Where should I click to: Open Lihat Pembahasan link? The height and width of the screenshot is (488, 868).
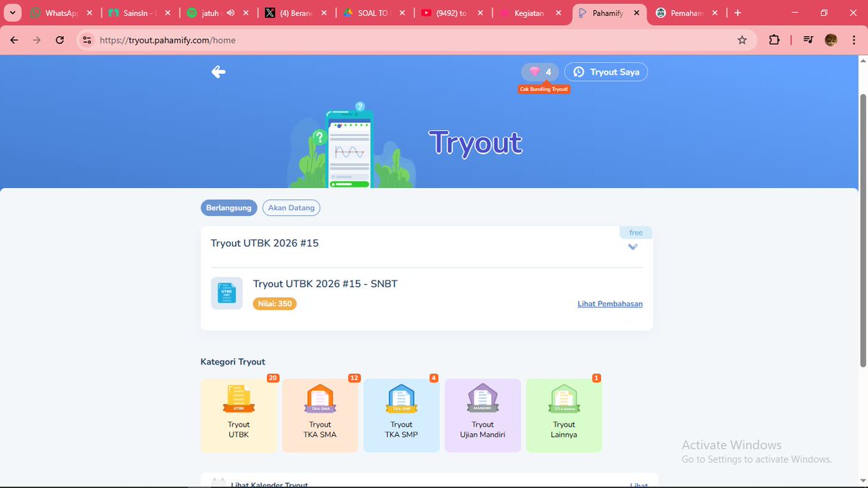click(610, 304)
